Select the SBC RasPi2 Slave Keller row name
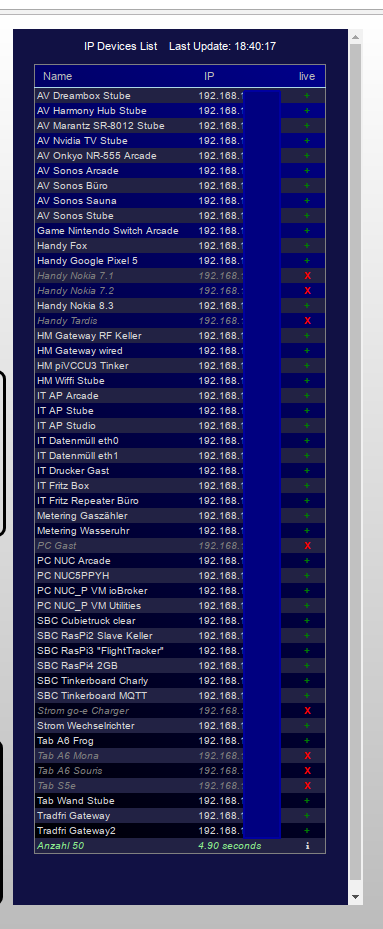Image resolution: width=383 pixels, height=929 pixels. tap(95, 636)
